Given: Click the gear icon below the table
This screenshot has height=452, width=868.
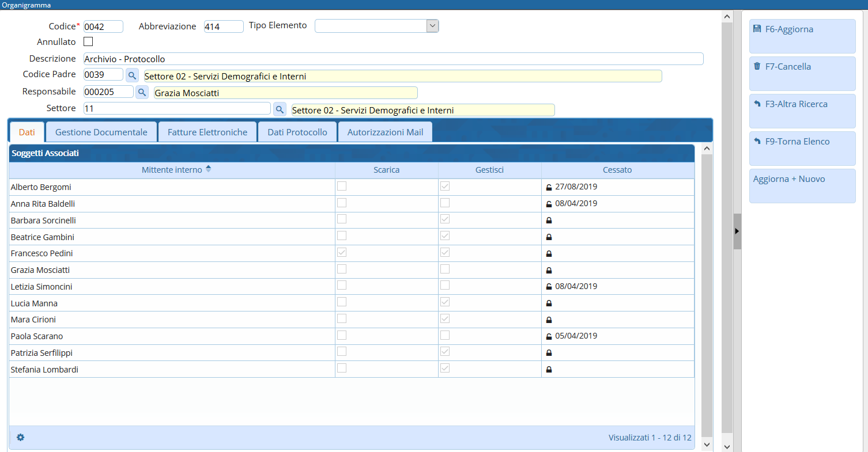Looking at the screenshot, I should [x=21, y=438].
